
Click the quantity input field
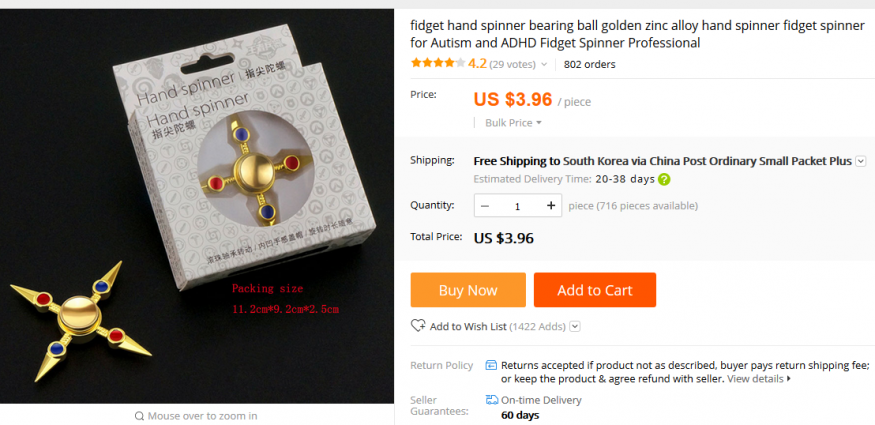[x=517, y=206]
